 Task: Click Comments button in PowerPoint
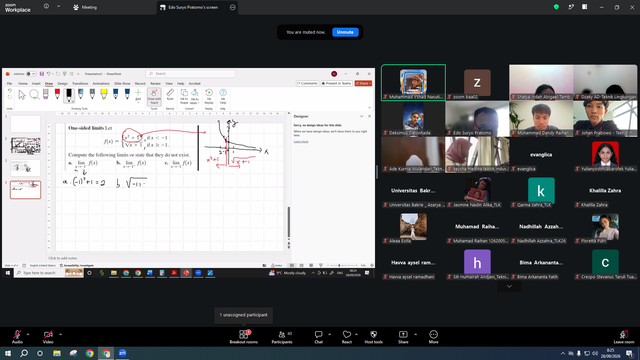click(307, 83)
